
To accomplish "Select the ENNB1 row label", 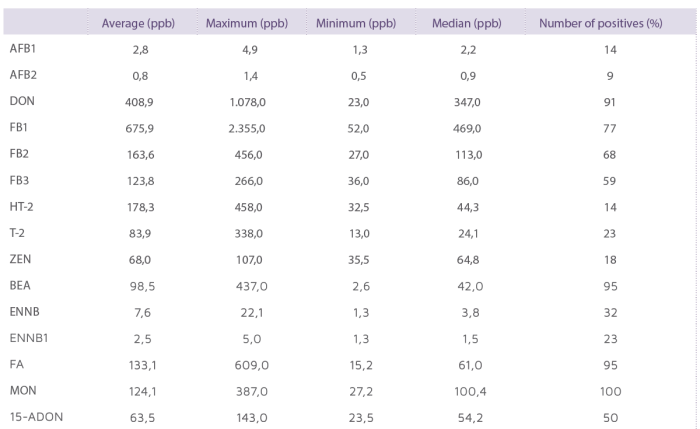I will 29,338.
